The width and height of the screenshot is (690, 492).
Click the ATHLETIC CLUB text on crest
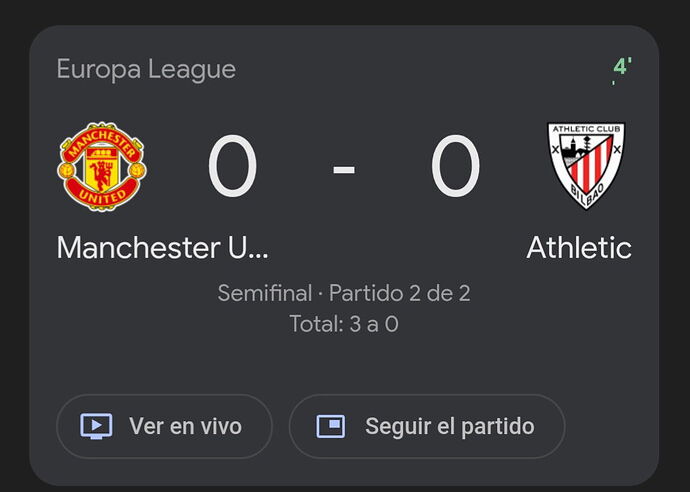[586, 129]
